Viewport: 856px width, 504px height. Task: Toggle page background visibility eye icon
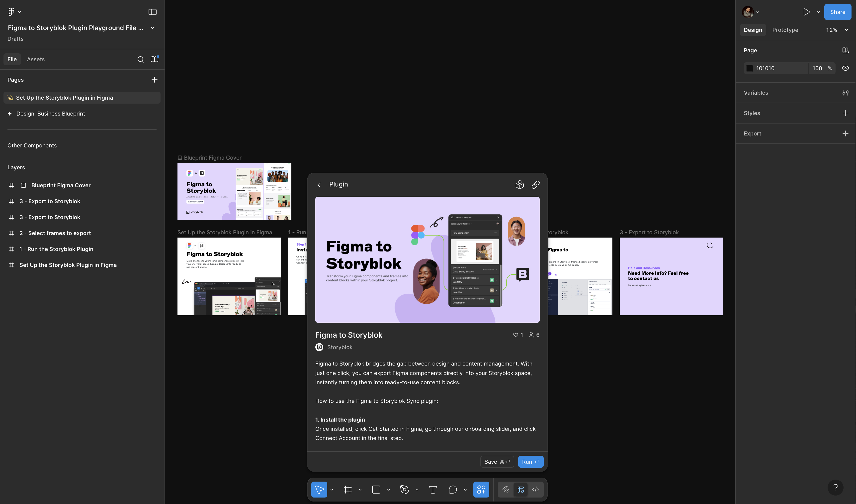coord(845,68)
